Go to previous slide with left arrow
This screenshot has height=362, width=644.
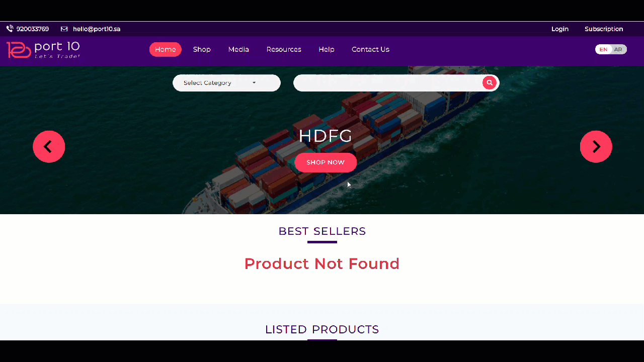(x=49, y=146)
